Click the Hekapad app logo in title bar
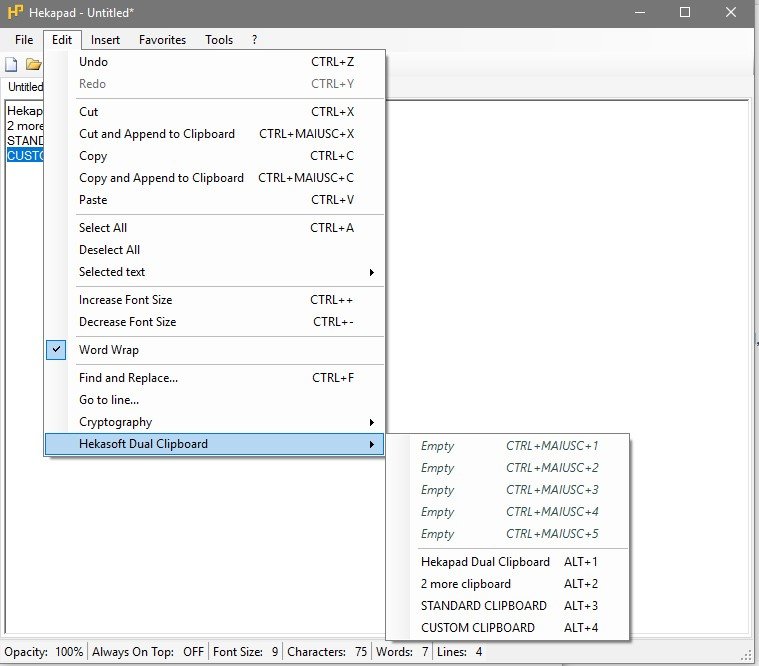 coord(15,12)
